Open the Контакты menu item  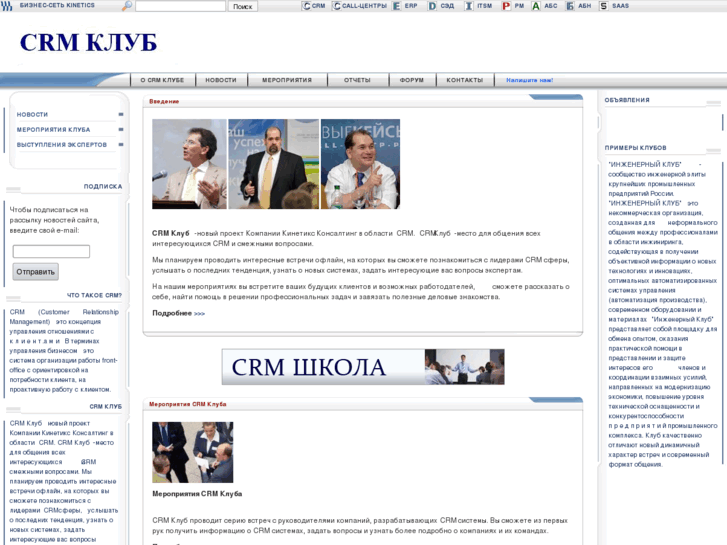coord(465,80)
